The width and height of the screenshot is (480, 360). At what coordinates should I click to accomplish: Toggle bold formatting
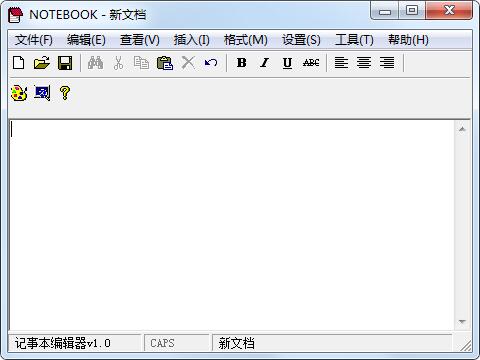tap(242, 63)
